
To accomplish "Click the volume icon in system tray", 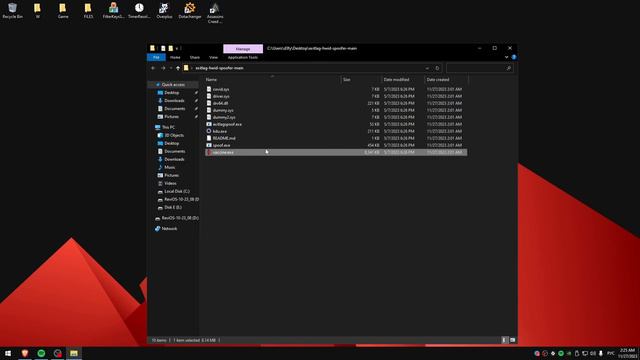I will click(x=593, y=353).
